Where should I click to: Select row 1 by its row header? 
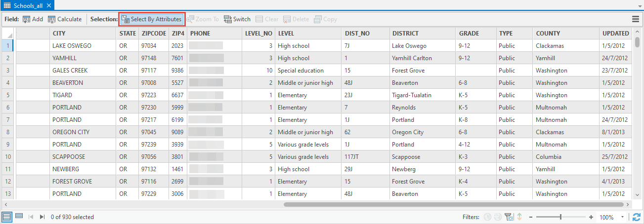[8, 46]
